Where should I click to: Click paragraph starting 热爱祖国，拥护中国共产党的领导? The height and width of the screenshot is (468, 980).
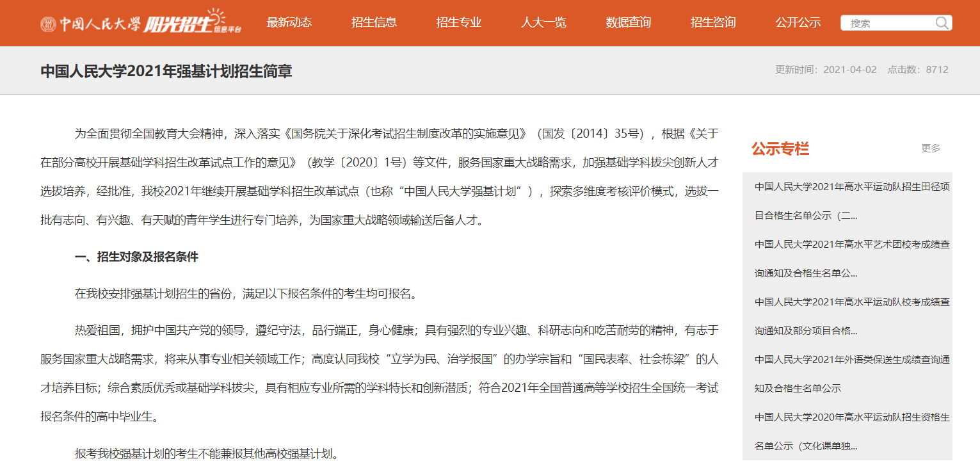[x=380, y=374]
